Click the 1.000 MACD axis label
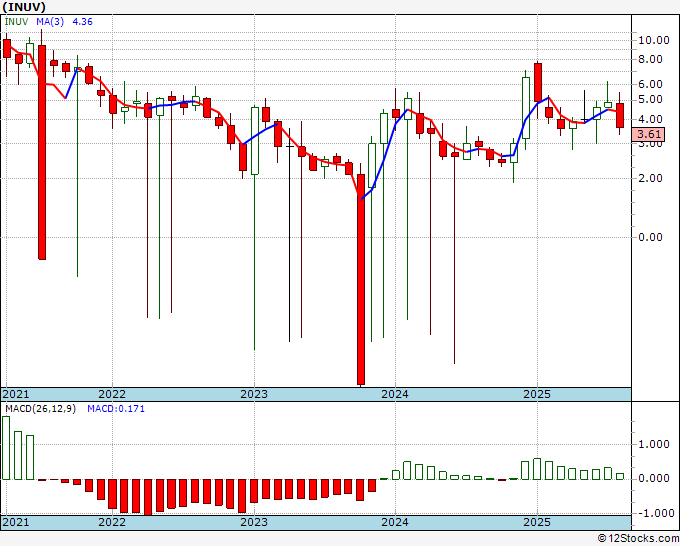This screenshot has width=680, height=546. coord(654,444)
